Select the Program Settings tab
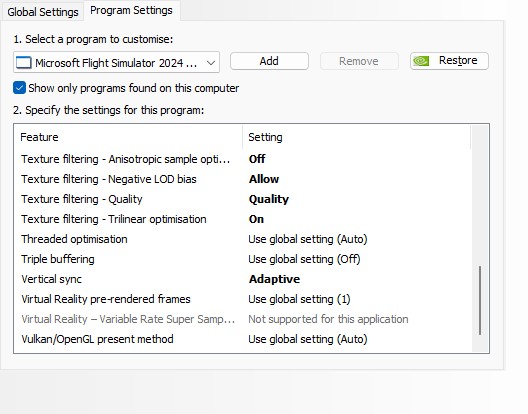The height and width of the screenshot is (414, 528). [x=131, y=10]
